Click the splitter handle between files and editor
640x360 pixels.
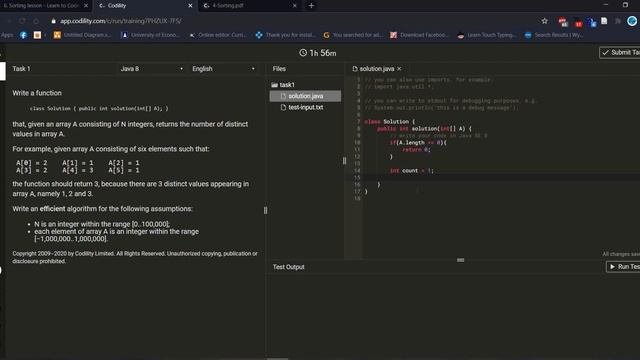pos(344,161)
